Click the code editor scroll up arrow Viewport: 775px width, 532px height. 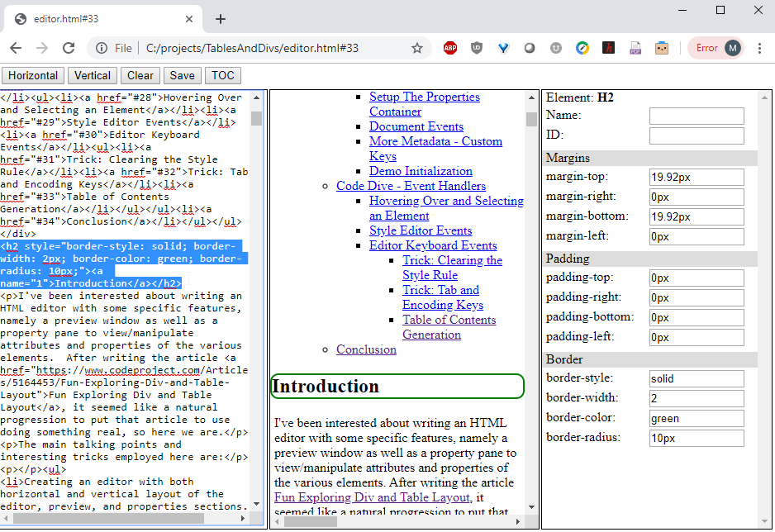[256, 97]
